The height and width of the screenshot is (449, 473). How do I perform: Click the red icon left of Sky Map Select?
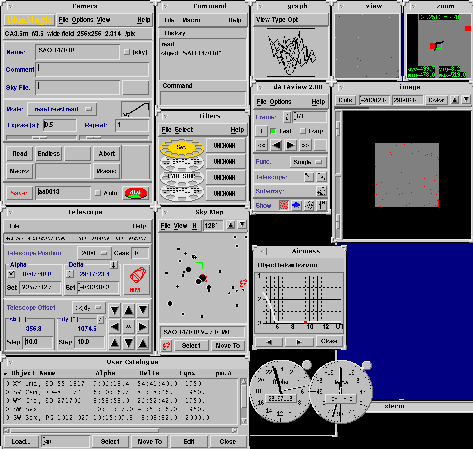pyautogui.click(x=166, y=346)
